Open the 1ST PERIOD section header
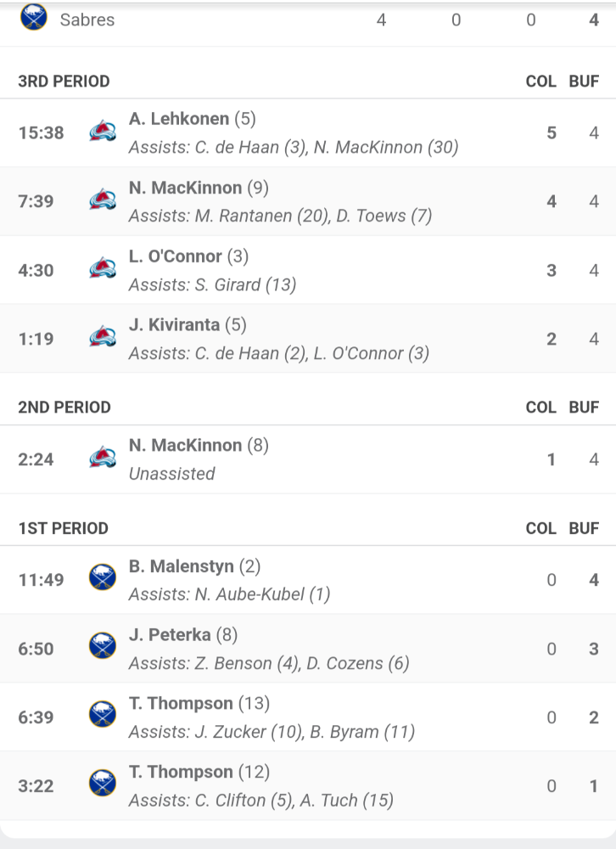 64,528
